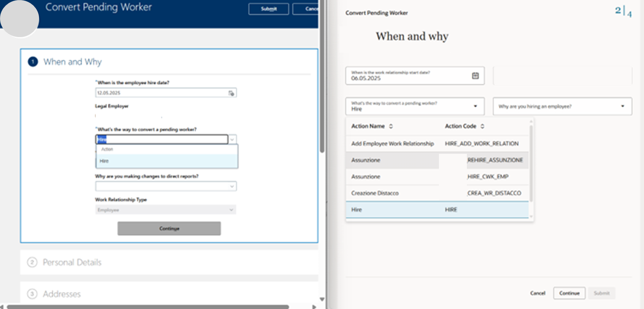
Task: Click the gray Continue button in When and Why
Action: [x=169, y=228]
